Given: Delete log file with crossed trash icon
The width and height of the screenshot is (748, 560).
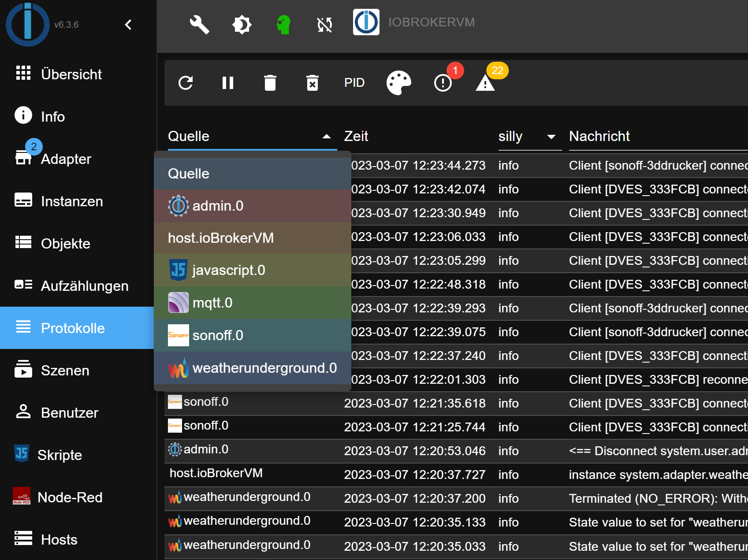Looking at the screenshot, I should [313, 83].
